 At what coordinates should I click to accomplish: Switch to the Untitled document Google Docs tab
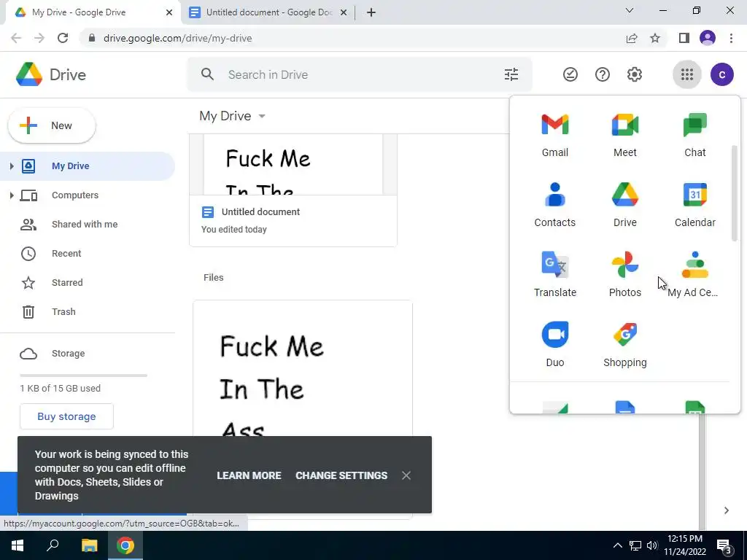pyautogui.click(x=268, y=12)
